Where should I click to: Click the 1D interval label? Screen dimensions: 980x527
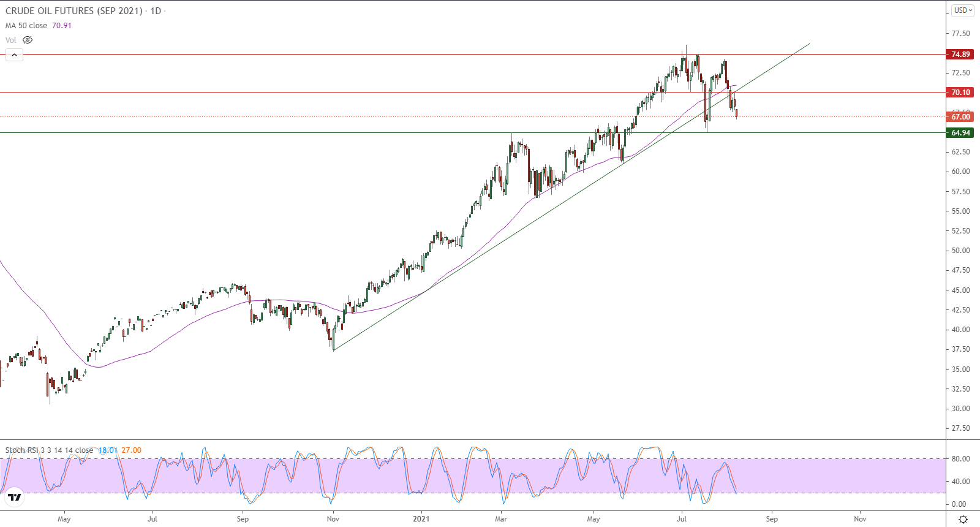tap(156, 11)
